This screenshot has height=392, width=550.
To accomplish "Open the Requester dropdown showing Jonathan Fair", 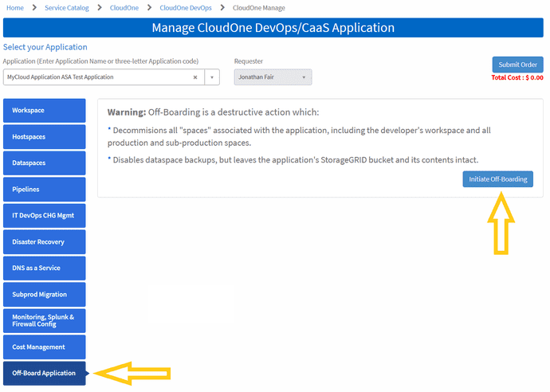I will click(273, 77).
